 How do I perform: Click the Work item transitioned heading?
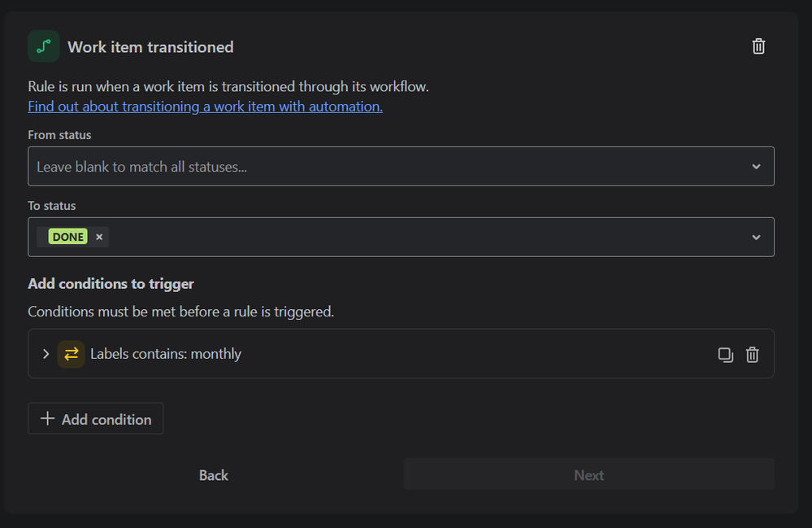coord(150,47)
